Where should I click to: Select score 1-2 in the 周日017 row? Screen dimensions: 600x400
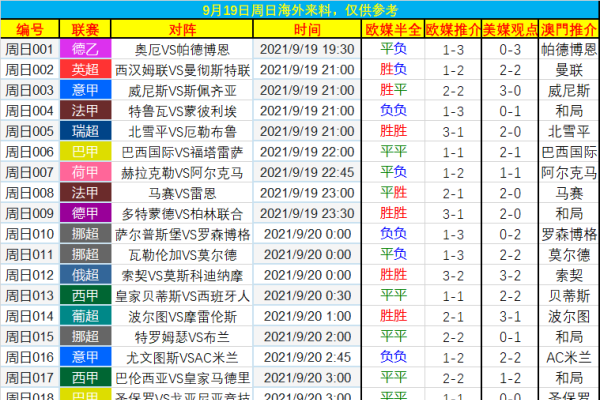click(x=510, y=378)
